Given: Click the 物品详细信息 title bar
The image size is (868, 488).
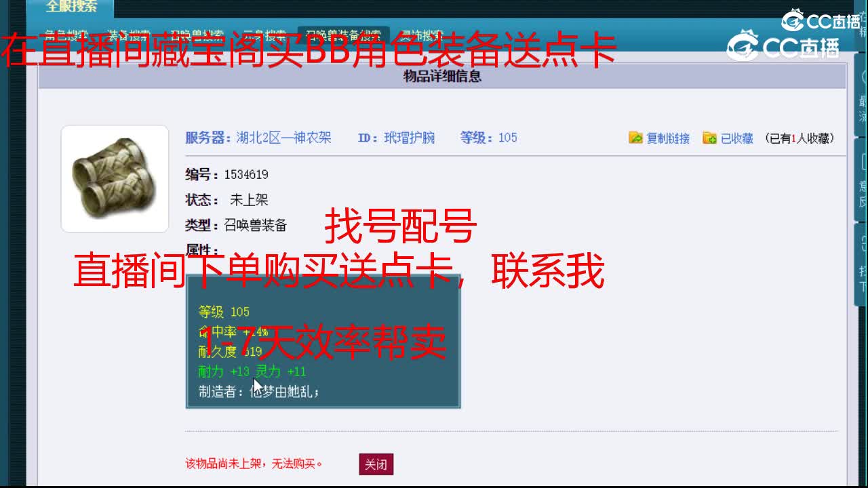Looking at the screenshot, I should [441, 77].
